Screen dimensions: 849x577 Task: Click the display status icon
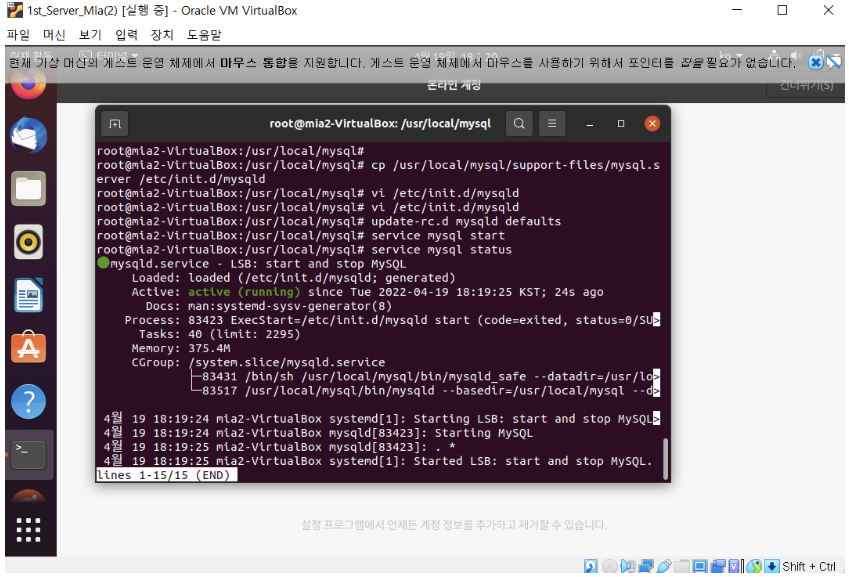coord(700,566)
